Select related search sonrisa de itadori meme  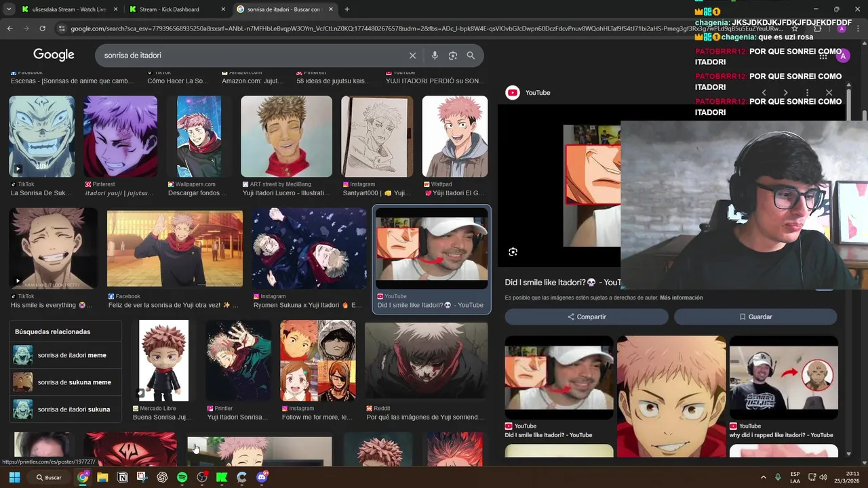click(65, 355)
